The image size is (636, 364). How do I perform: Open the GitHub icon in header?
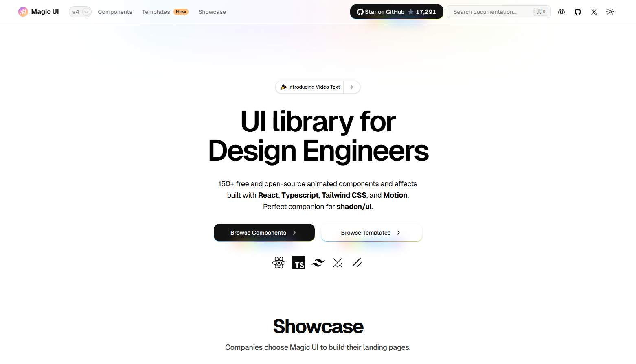click(x=578, y=12)
